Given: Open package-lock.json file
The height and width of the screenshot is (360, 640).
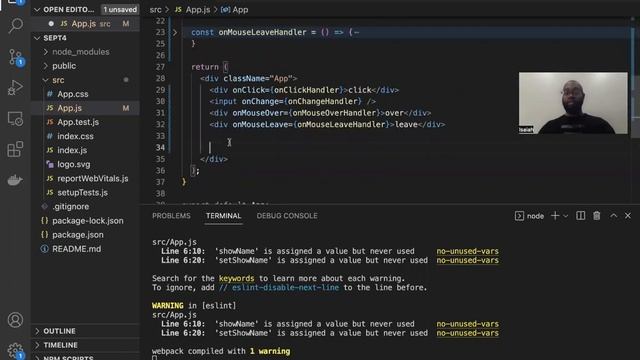Looking at the screenshot, I should click(x=86, y=221).
